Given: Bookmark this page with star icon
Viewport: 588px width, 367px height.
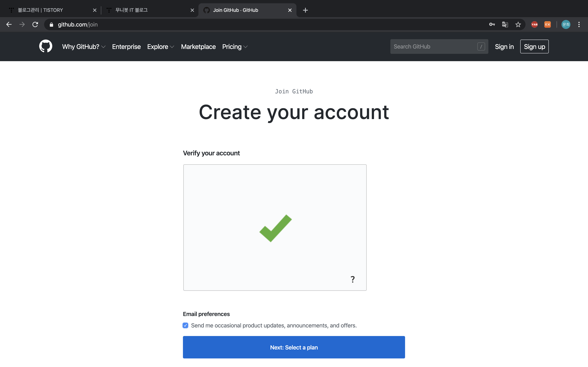Looking at the screenshot, I should coord(518,24).
